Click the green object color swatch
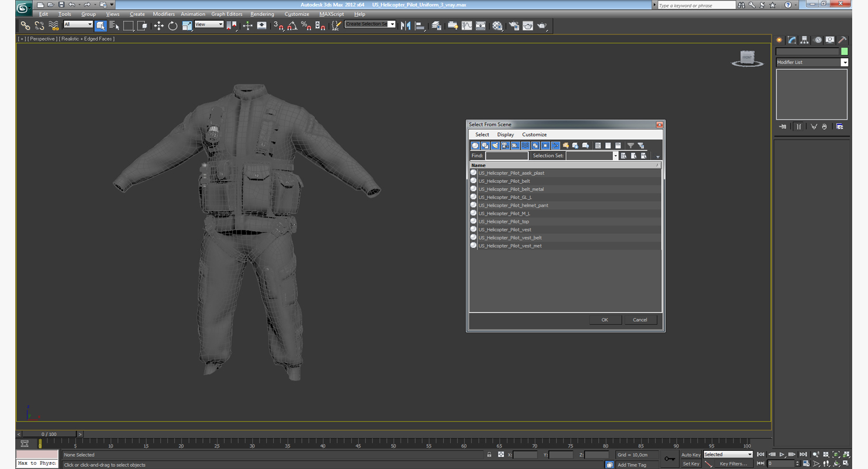Image resolution: width=868 pixels, height=469 pixels. 845,52
